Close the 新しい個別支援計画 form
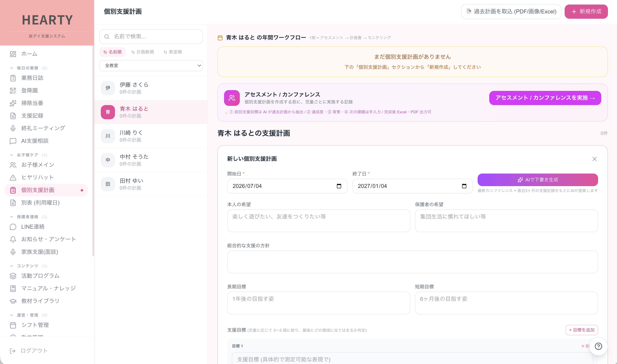This screenshot has width=617, height=364. tap(594, 159)
